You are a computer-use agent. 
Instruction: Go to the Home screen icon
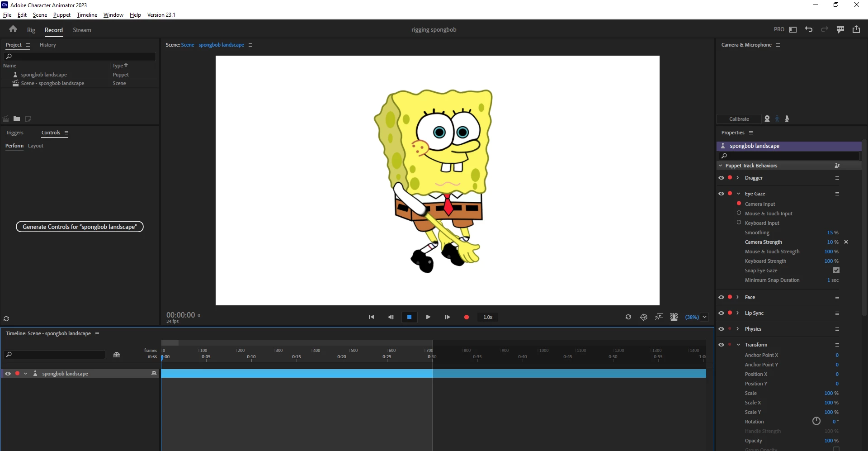pos(13,29)
